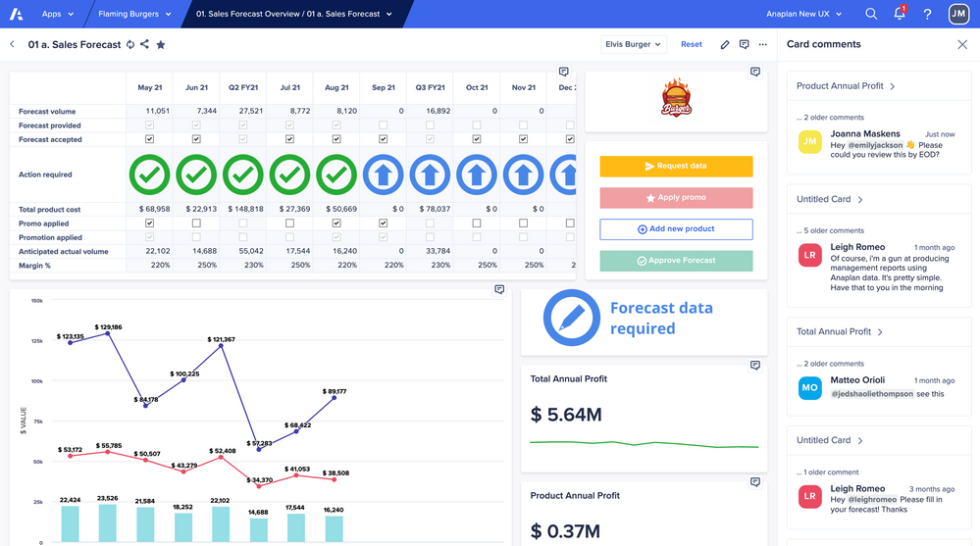Screen dimensions: 980x546
Task: Toggle Forecast accepted checkbox for Oct 21
Action: point(477,139)
